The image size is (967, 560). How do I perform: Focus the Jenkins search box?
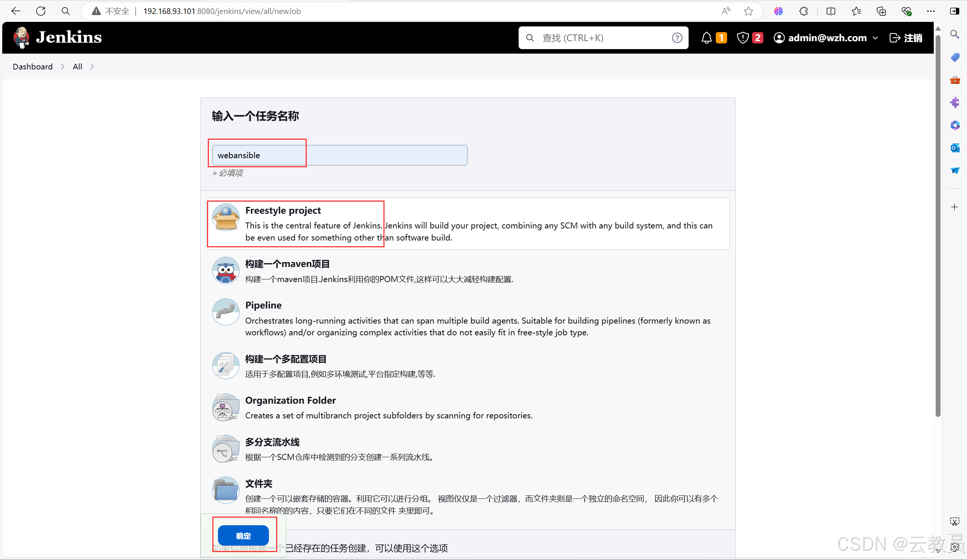603,38
